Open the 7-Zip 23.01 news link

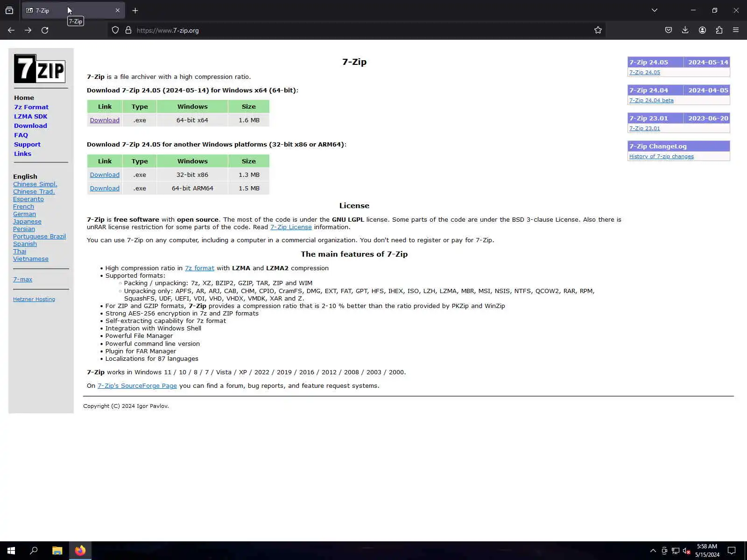tap(645, 128)
